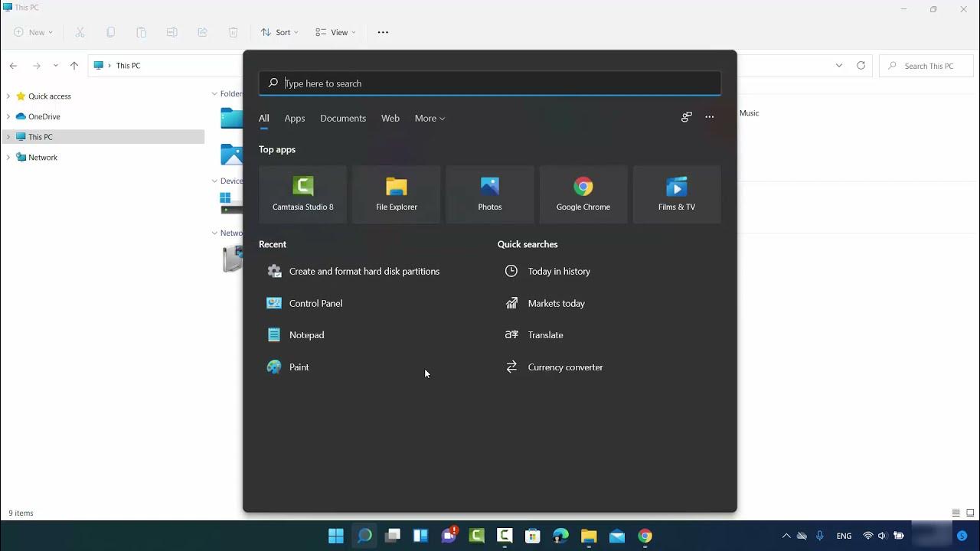Open Microsoft Store from taskbar
980x551 pixels.
[533, 536]
